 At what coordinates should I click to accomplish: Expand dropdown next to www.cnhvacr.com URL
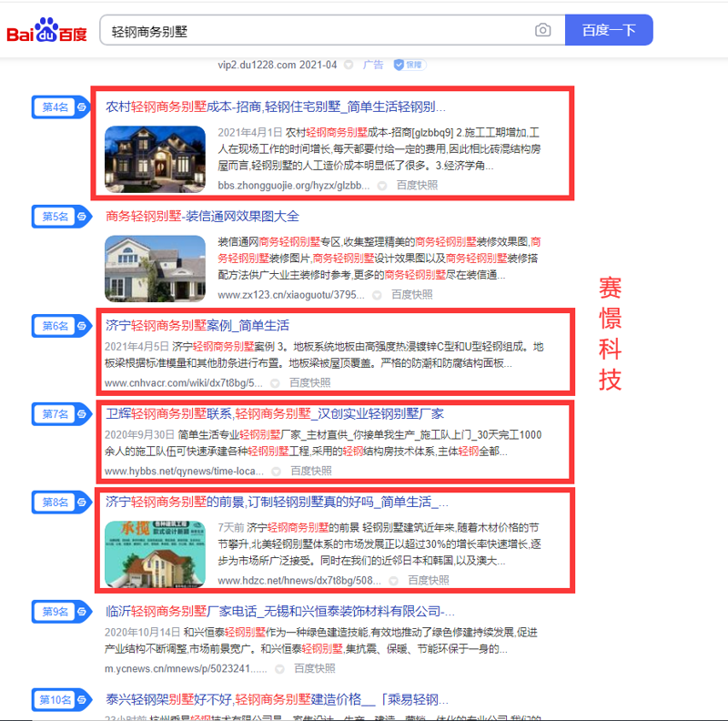click(x=275, y=383)
